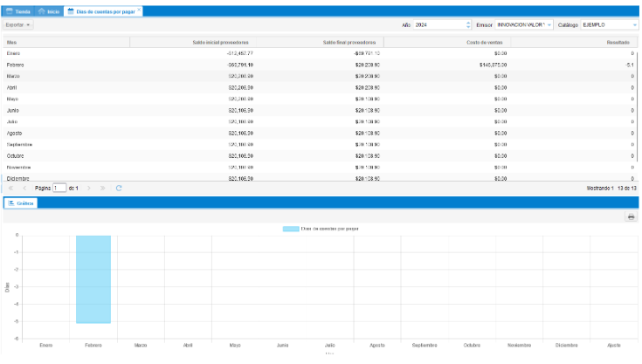Viewport: 642px width, 364px height.
Task: Click the next page arrow icon
Action: click(89, 188)
